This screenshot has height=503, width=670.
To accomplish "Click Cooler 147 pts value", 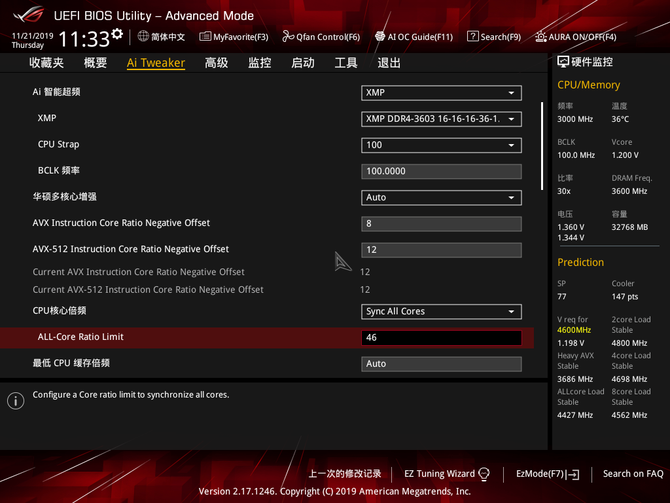I will tap(625, 297).
